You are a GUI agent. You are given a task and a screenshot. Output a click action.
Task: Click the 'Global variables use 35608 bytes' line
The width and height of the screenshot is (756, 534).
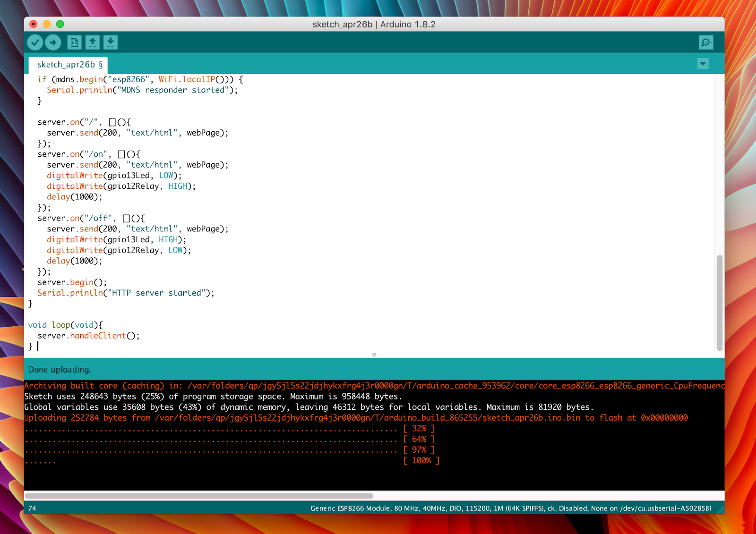pyautogui.click(x=309, y=407)
